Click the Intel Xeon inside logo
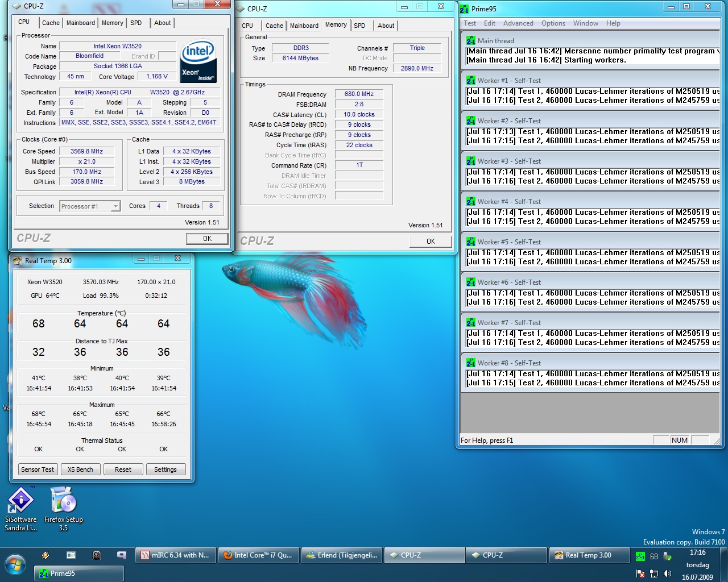Screen dimensions: 728x582 pyautogui.click(x=198, y=61)
